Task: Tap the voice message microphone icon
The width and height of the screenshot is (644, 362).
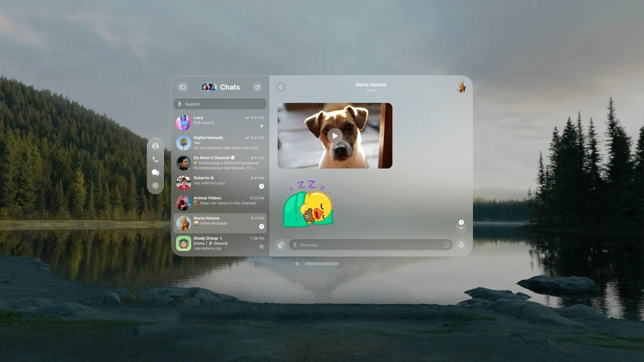Action: click(461, 244)
